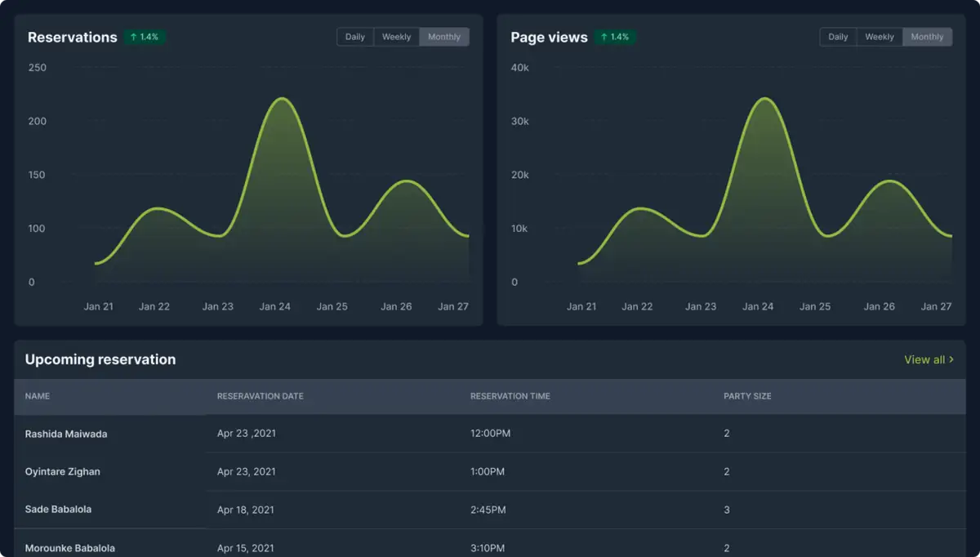Switch Page views chart to Daily
The image size is (980, 557).
tap(838, 37)
